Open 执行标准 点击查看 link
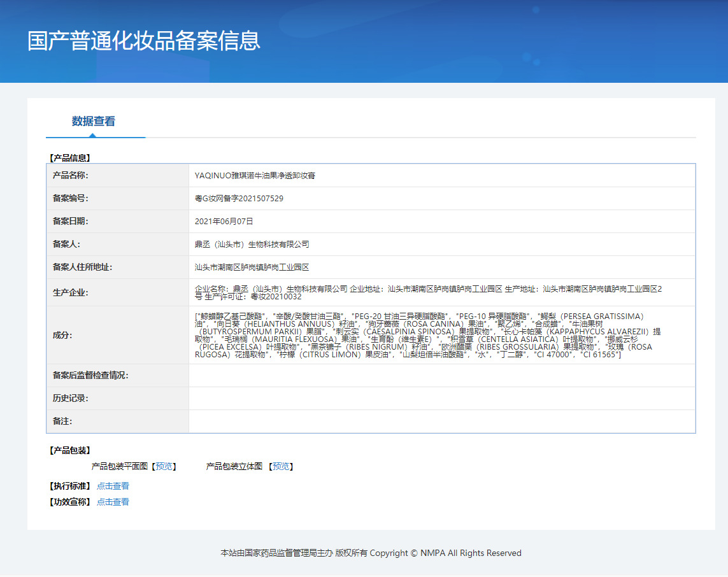The height and width of the screenshot is (577, 728). click(113, 486)
